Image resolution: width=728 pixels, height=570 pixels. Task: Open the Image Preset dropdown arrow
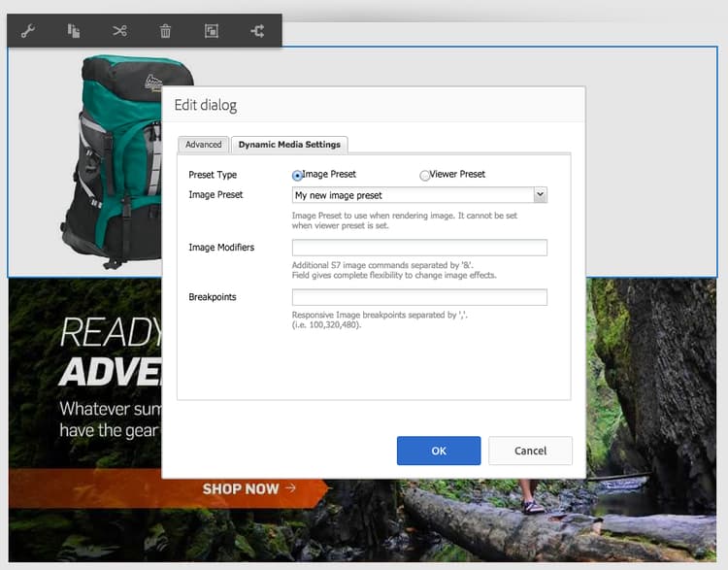coord(541,194)
